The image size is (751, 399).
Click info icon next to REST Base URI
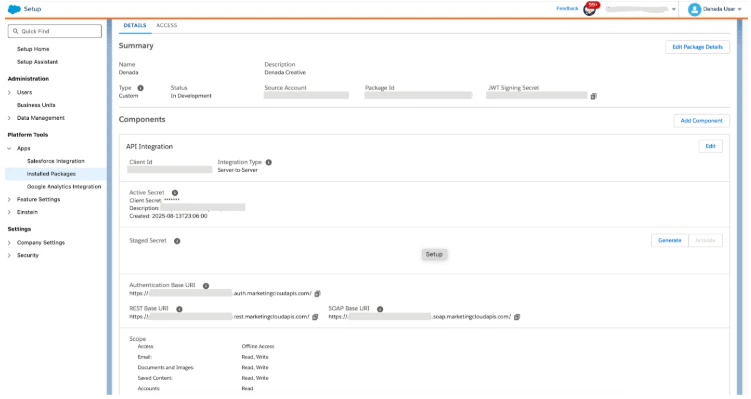point(179,309)
